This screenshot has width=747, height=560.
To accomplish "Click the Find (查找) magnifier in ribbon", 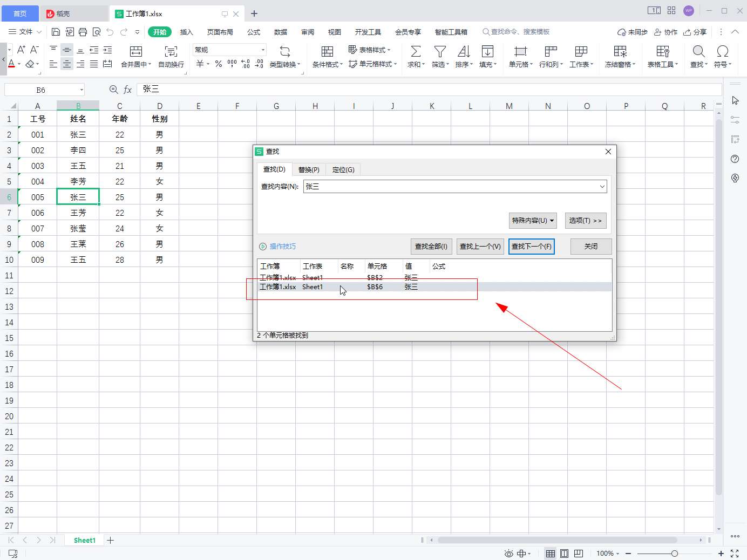I will click(699, 51).
